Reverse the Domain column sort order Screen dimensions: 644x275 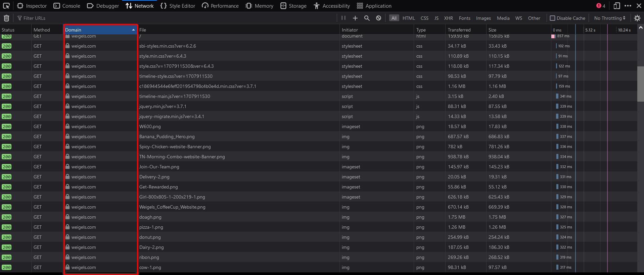100,30
